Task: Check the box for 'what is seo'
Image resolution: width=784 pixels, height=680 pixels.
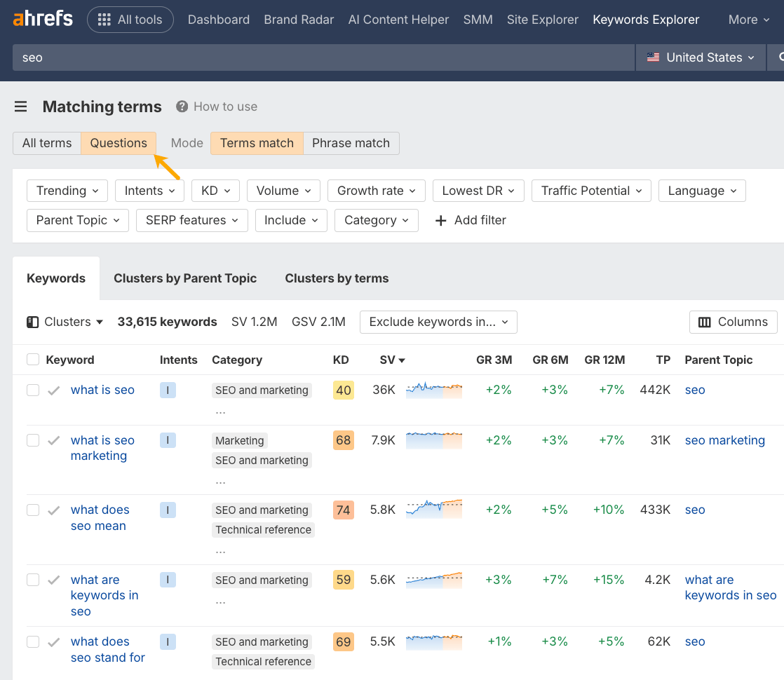Action: (x=33, y=390)
